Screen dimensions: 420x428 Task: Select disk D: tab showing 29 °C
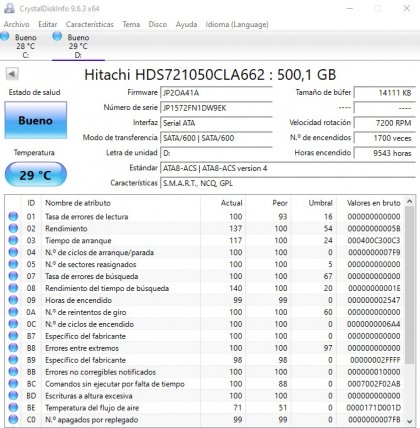(78, 46)
